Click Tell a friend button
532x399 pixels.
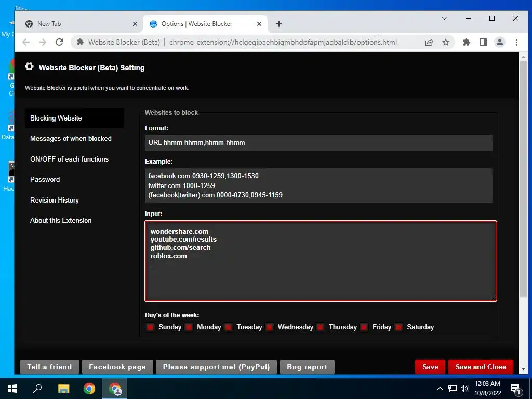(49, 367)
